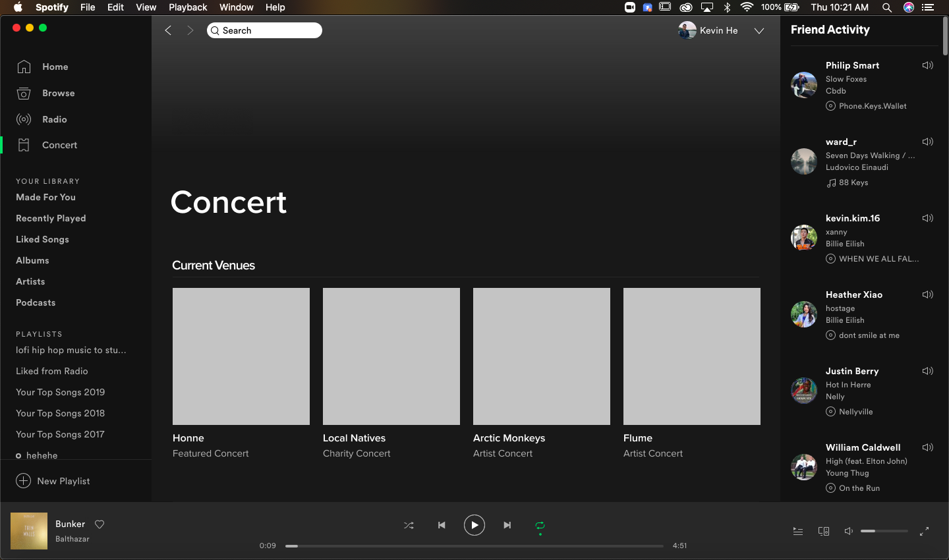Open the Bluetooth menu bar icon
The width and height of the screenshot is (949, 560).
(728, 7)
